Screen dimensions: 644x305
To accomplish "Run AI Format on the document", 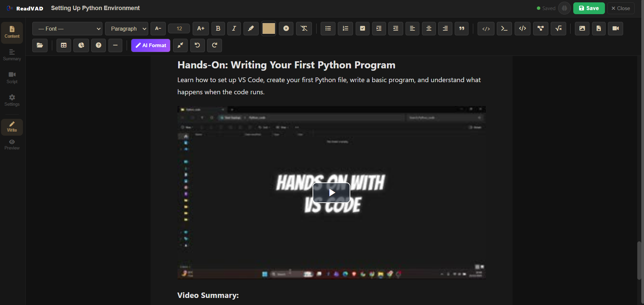I will (151, 45).
